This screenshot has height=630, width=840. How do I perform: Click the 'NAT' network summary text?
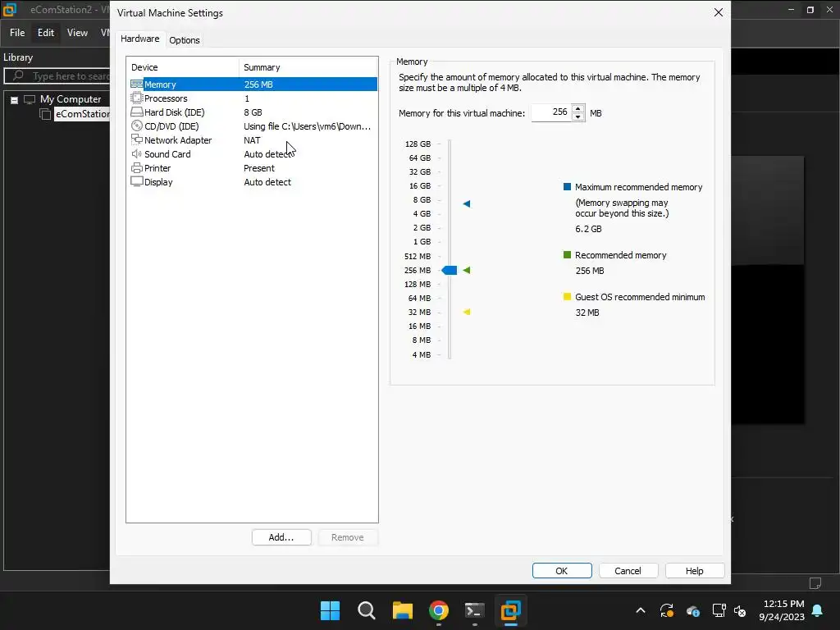(x=252, y=140)
